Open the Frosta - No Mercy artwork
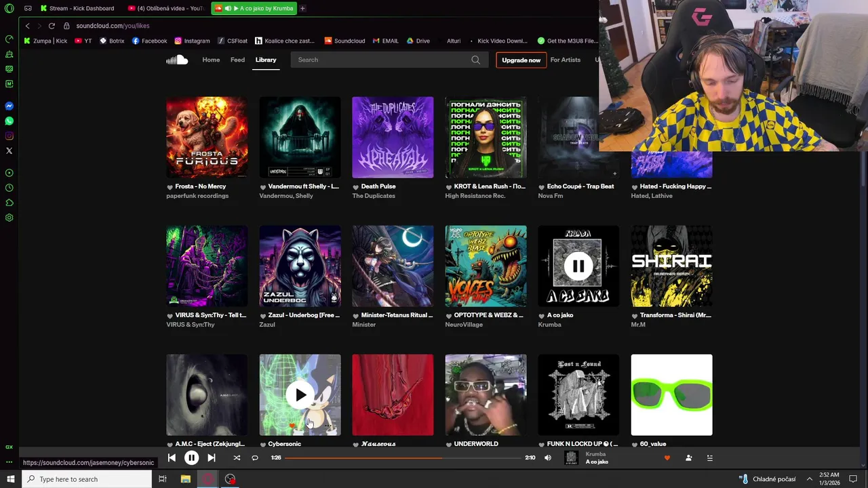This screenshot has width=868, height=488. click(207, 138)
